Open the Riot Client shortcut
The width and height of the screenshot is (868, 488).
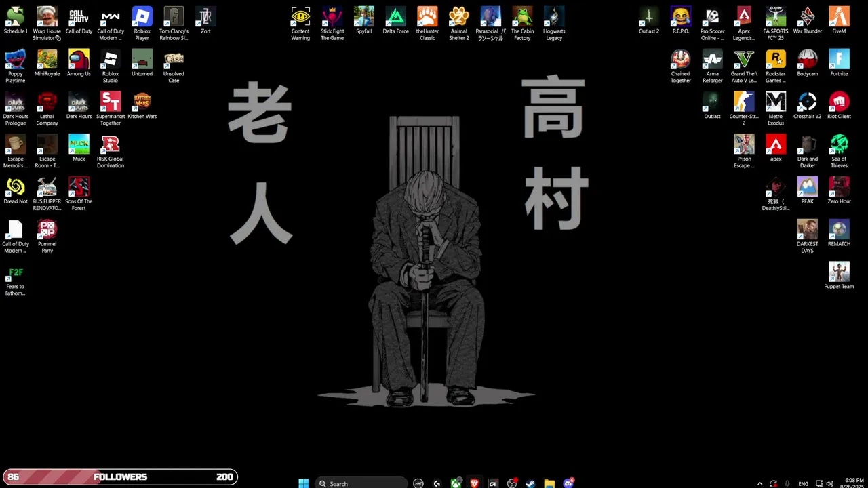pyautogui.click(x=839, y=106)
